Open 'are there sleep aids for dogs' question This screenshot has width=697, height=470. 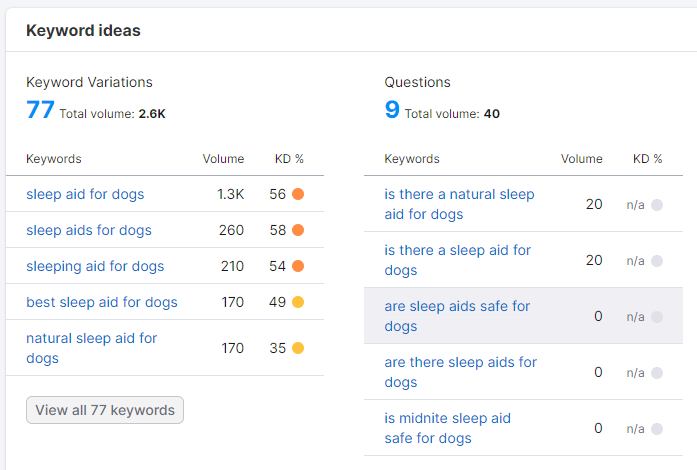(x=461, y=372)
